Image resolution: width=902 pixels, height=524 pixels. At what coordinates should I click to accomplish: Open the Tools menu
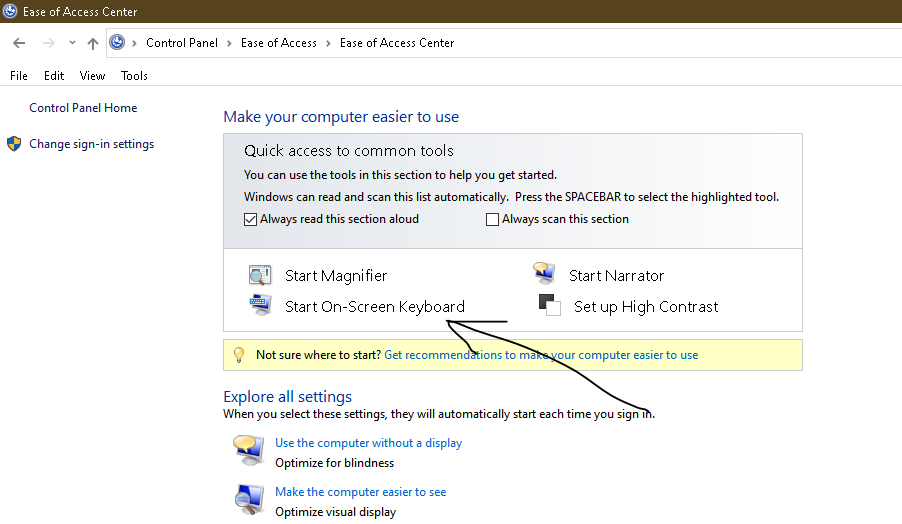coord(134,76)
